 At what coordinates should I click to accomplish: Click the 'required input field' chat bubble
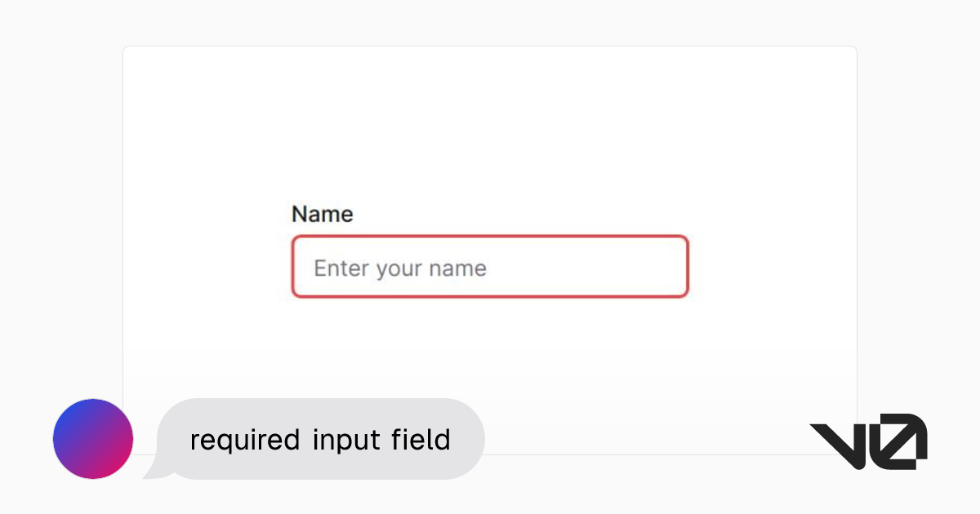318,439
